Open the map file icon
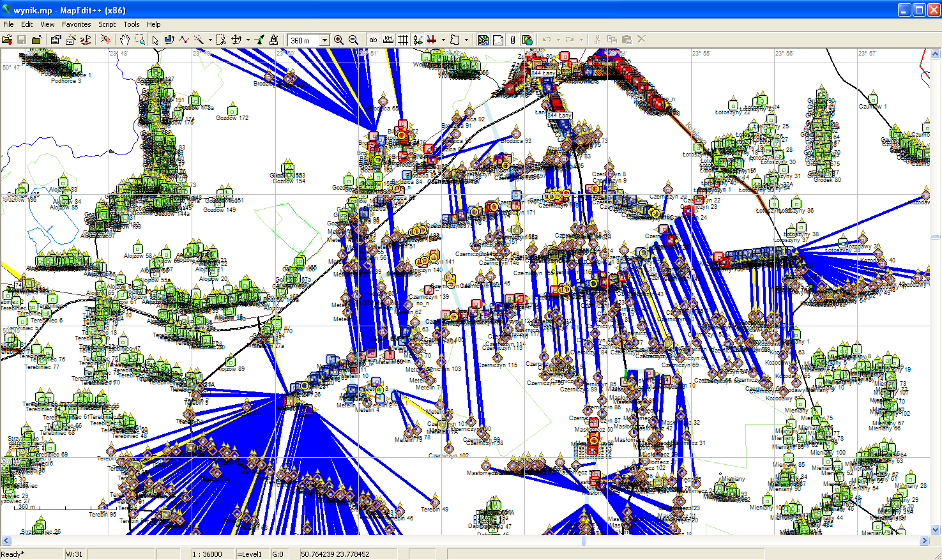 click(x=7, y=40)
